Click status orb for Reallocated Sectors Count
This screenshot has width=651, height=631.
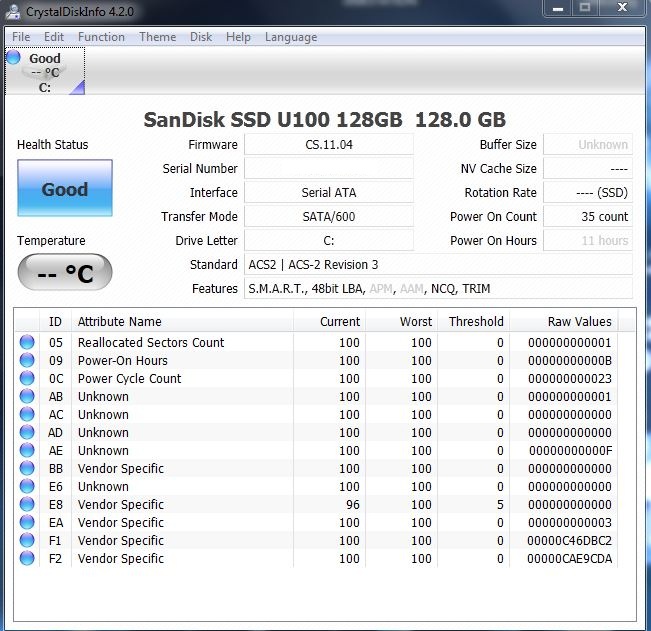27,342
